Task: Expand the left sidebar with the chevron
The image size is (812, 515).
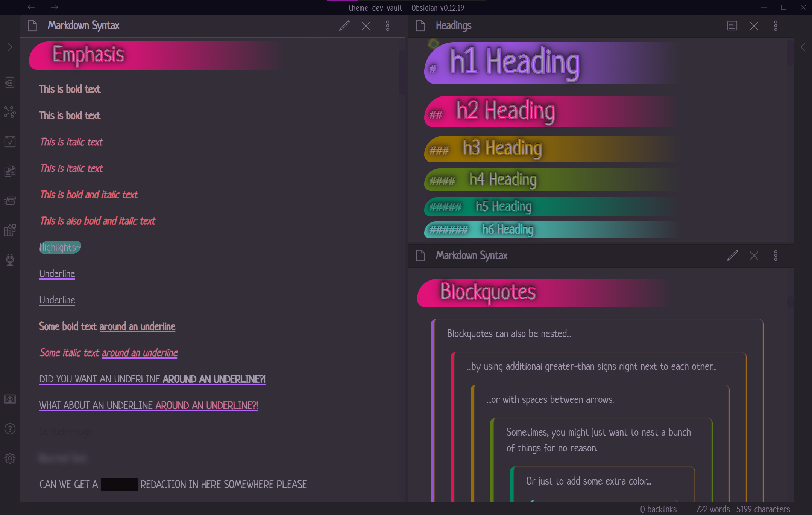Action: coord(9,47)
